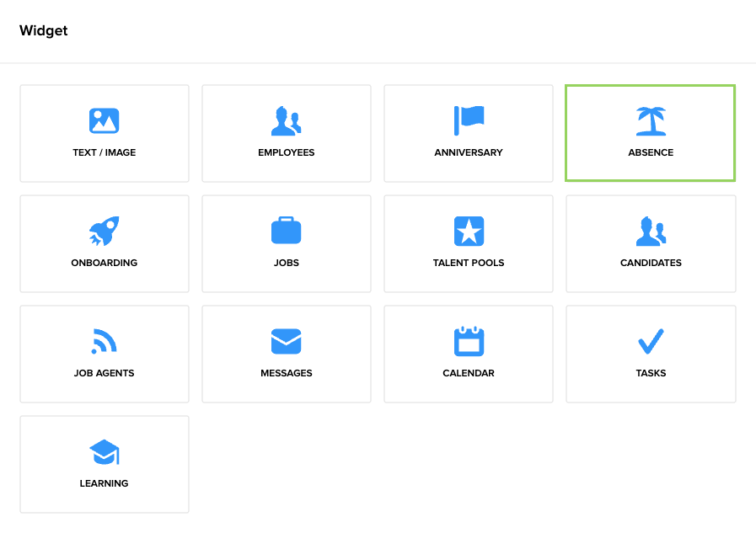Click the Absence palm tree icon
Screen dimensions: 756x533
click(650, 120)
